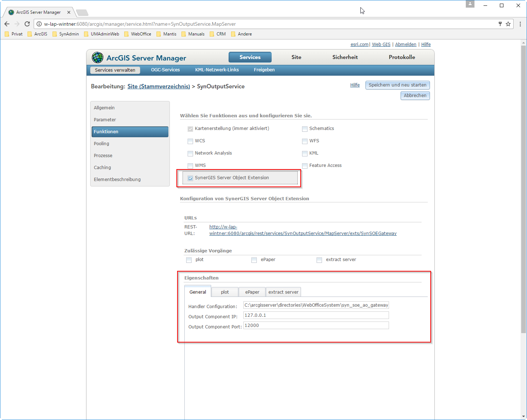This screenshot has height=420, width=527.
Task: Enable the plot operation checkbox
Action: pos(189,260)
